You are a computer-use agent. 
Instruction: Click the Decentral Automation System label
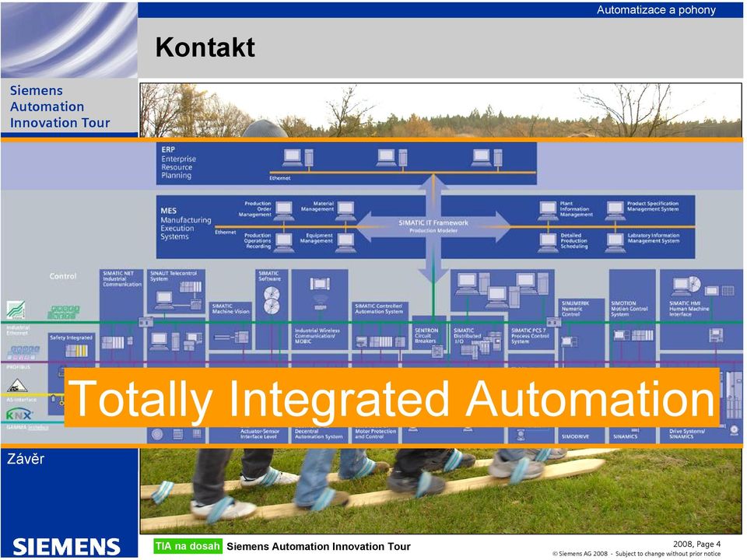click(318, 434)
